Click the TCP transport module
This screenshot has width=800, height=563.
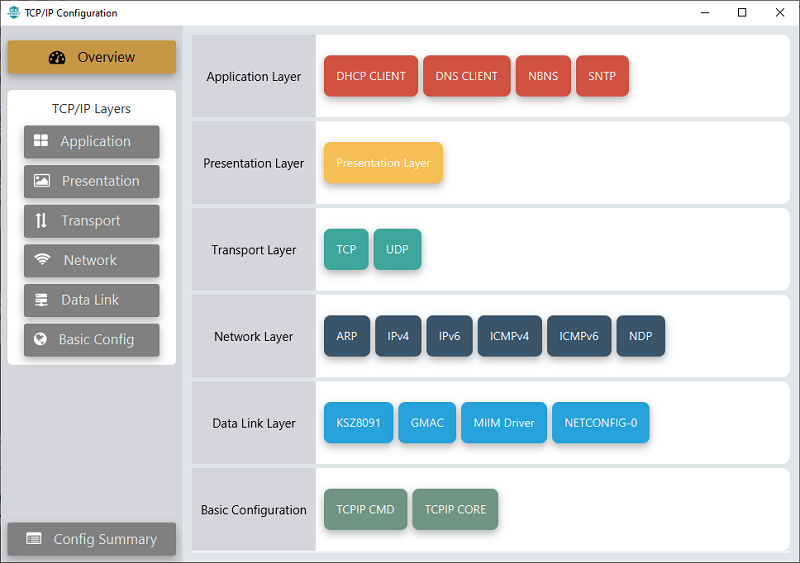(x=346, y=250)
